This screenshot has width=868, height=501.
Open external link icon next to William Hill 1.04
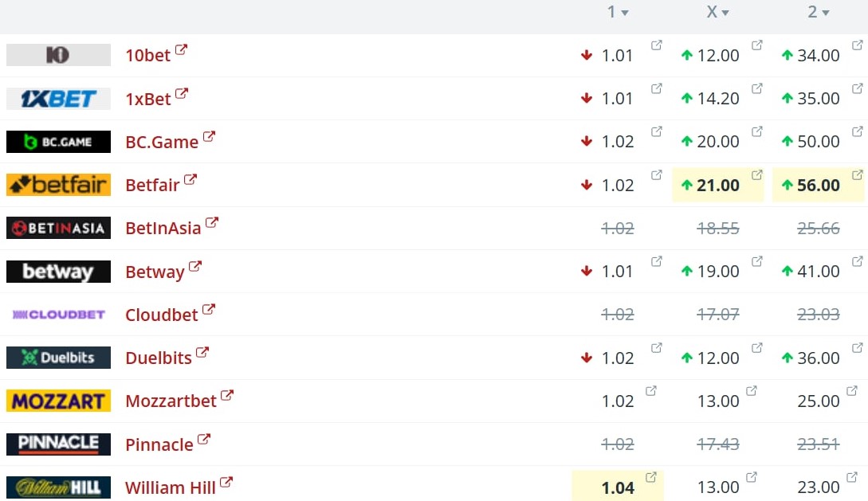(x=651, y=476)
